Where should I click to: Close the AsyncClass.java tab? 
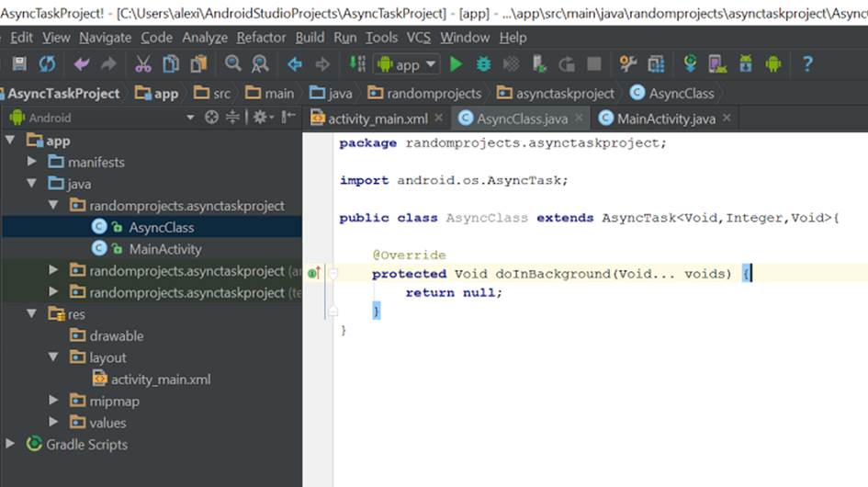tap(579, 118)
